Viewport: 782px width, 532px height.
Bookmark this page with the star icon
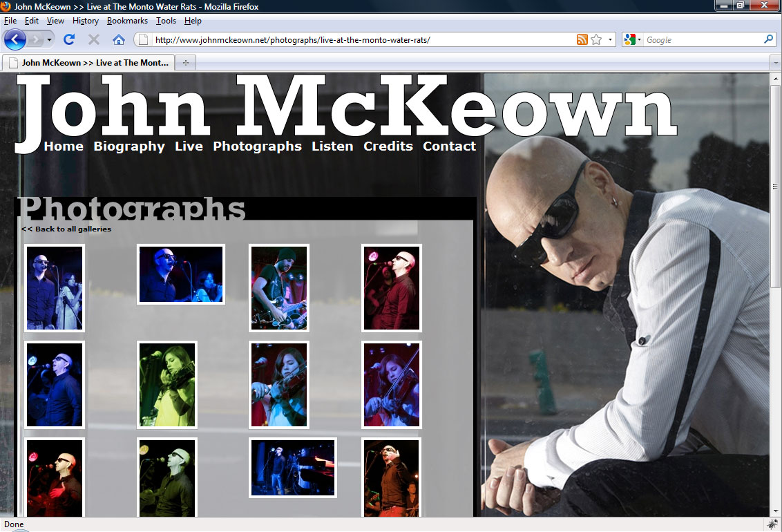(x=596, y=39)
